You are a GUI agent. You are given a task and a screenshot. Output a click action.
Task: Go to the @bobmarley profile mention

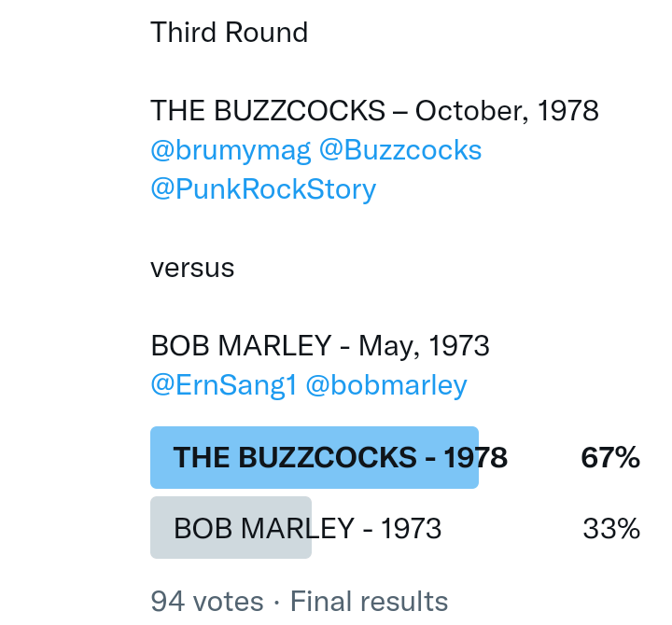click(386, 385)
